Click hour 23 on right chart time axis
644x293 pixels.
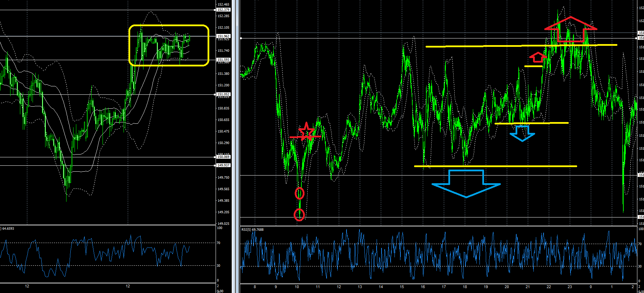pyautogui.click(x=570, y=287)
